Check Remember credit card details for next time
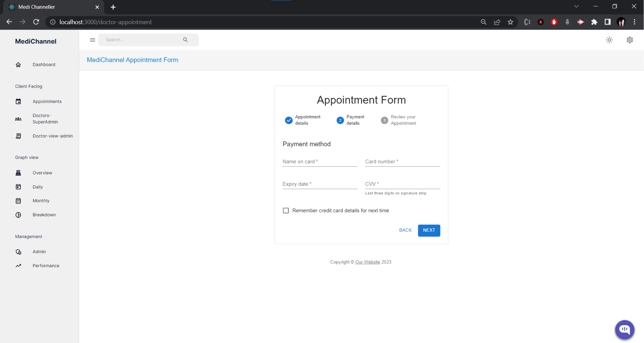This screenshot has height=343, width=644. pos(286,210)
